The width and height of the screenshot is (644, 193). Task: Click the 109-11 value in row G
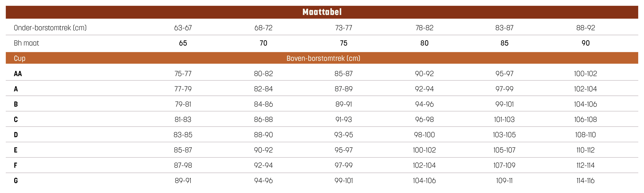pyautogui.click(x=504, y=180)
